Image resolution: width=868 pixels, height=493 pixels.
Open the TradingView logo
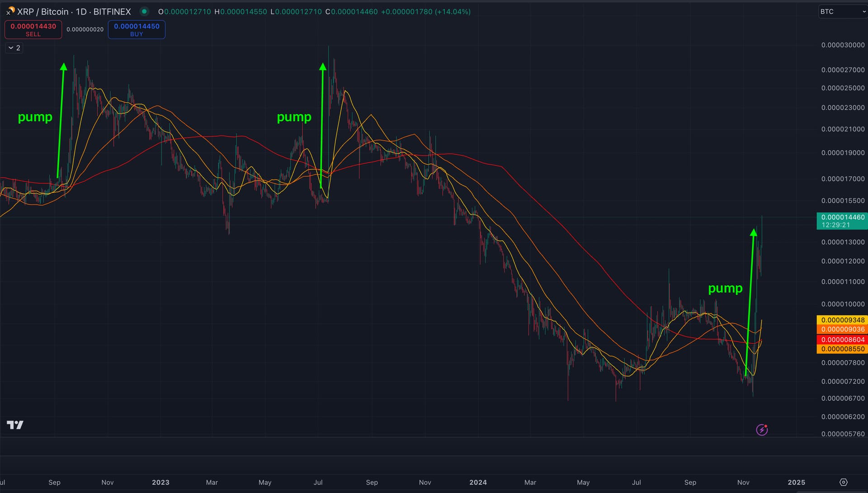tap(15, 425)
